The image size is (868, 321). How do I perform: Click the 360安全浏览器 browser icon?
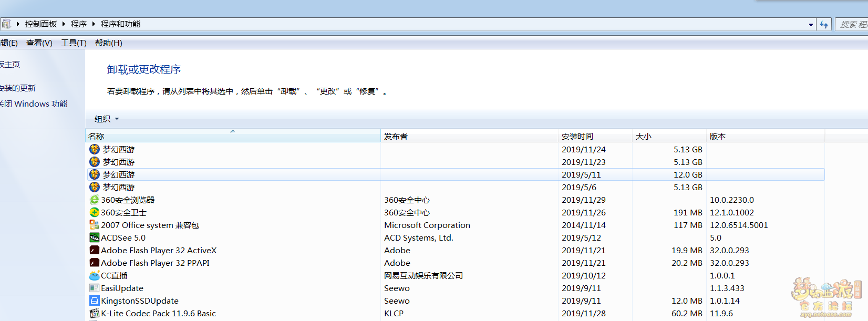point(95,200)
